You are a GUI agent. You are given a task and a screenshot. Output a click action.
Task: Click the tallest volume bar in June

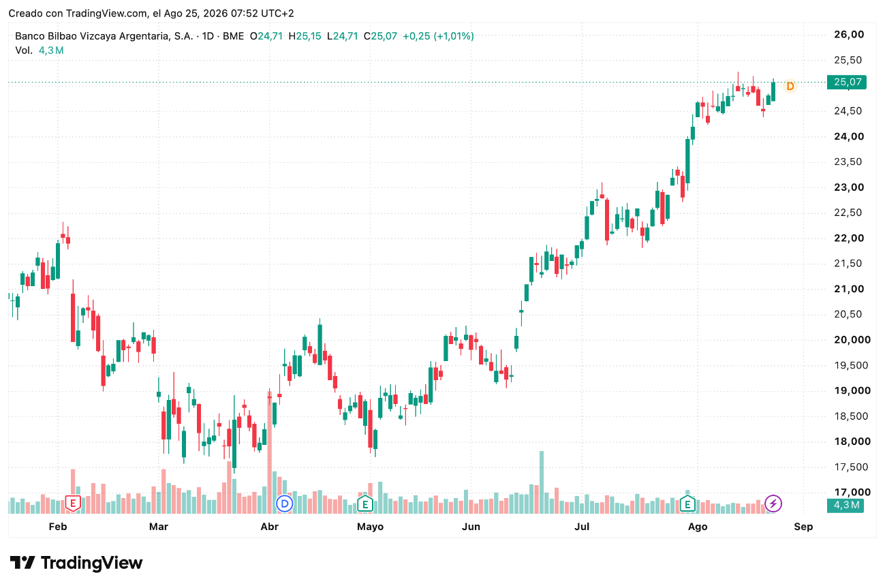pyautogui.click(x=542, y=482)
